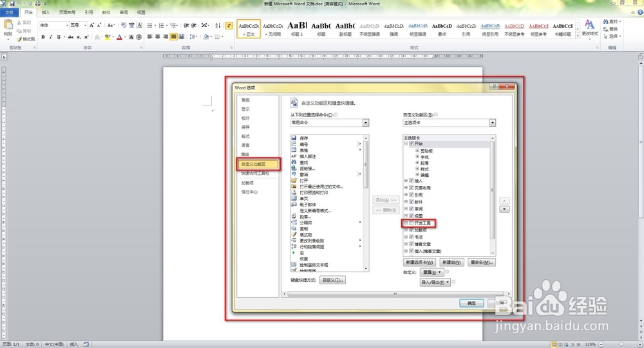Click the 新建组 button

pyautogui.click(x=452, y=262)
